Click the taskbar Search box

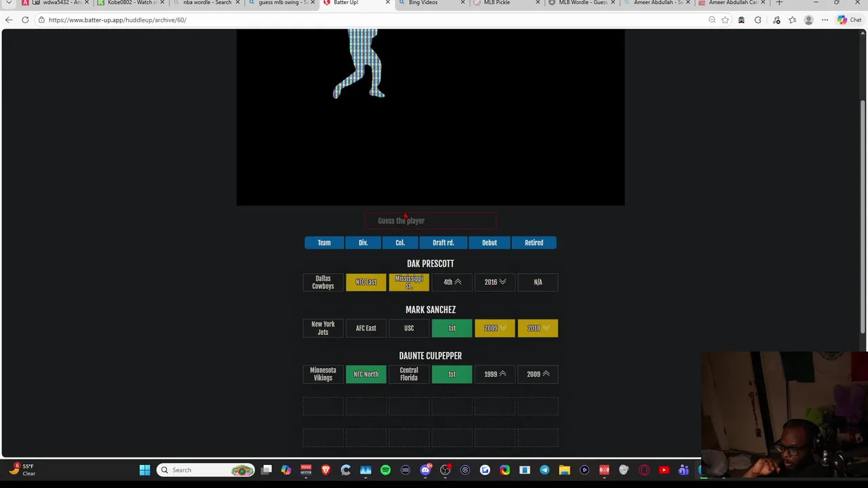[205, 470]
